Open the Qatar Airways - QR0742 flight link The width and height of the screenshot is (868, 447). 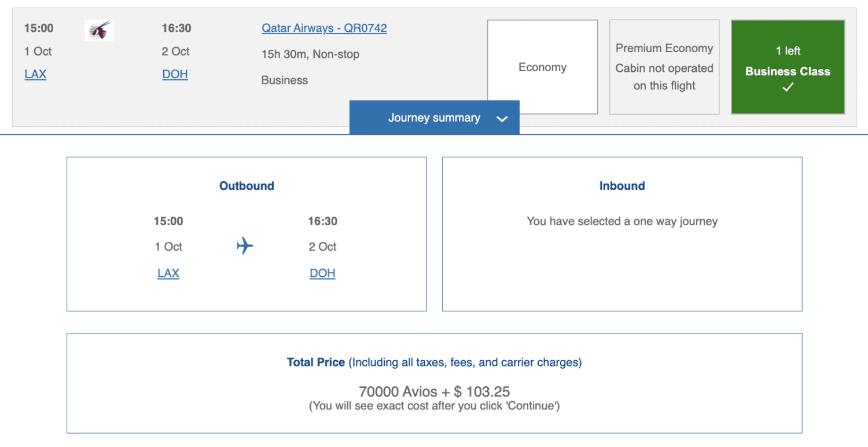click(324, 28)
